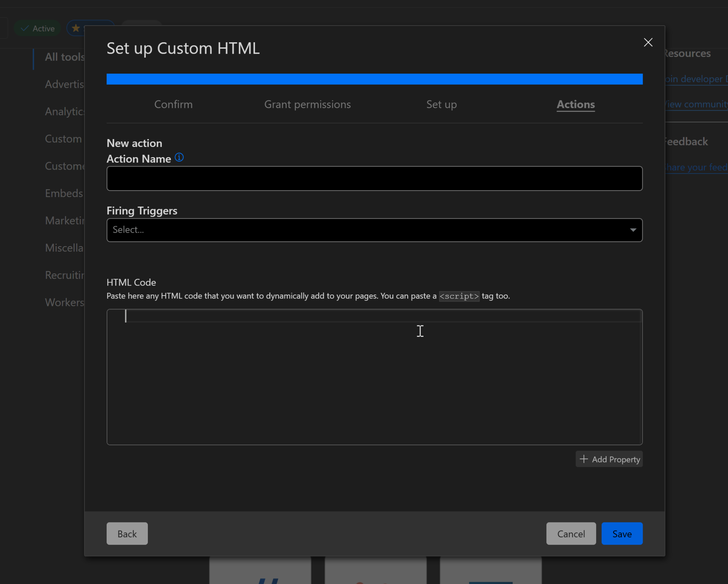Viewport: 728px width, 584px height.
Task: Open Analytics category in sidebar
Action: (x=65, y=111)
